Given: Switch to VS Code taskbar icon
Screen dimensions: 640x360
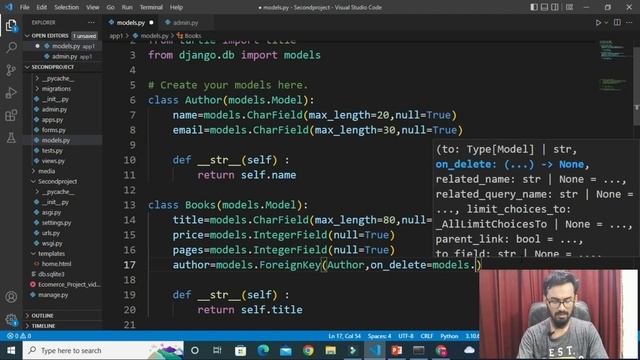Looking at the screenshot, I should click(x=375, y=351).
